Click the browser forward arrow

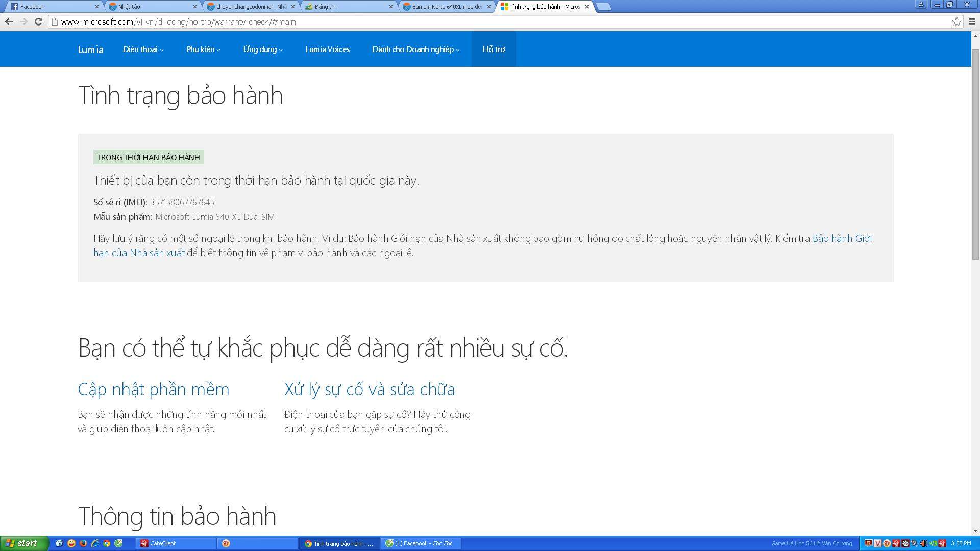coord(23,21)
